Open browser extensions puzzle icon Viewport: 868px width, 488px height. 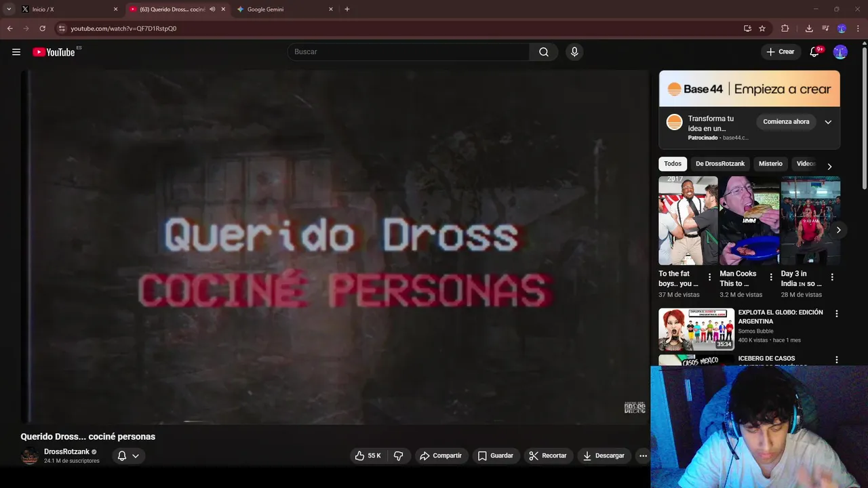(785, 28)
